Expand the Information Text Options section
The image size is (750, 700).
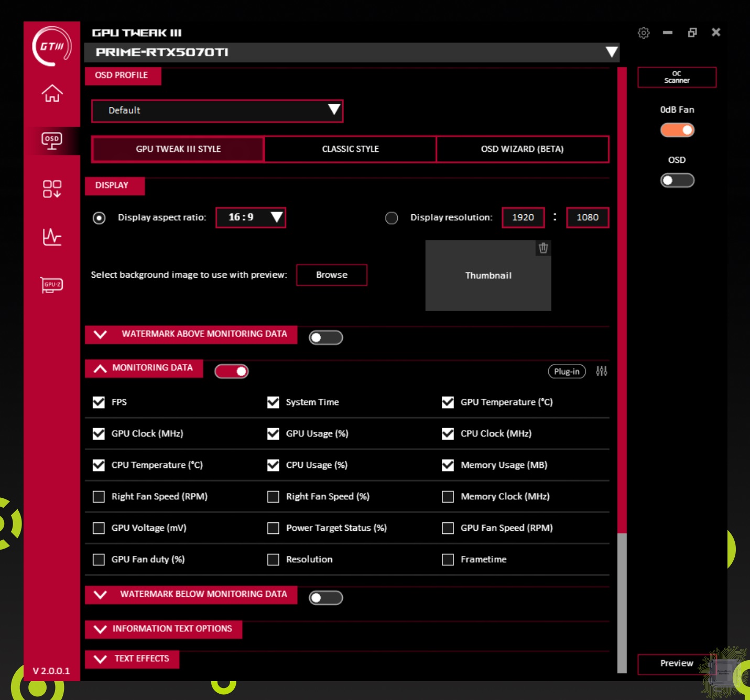(x=164, y=629)
